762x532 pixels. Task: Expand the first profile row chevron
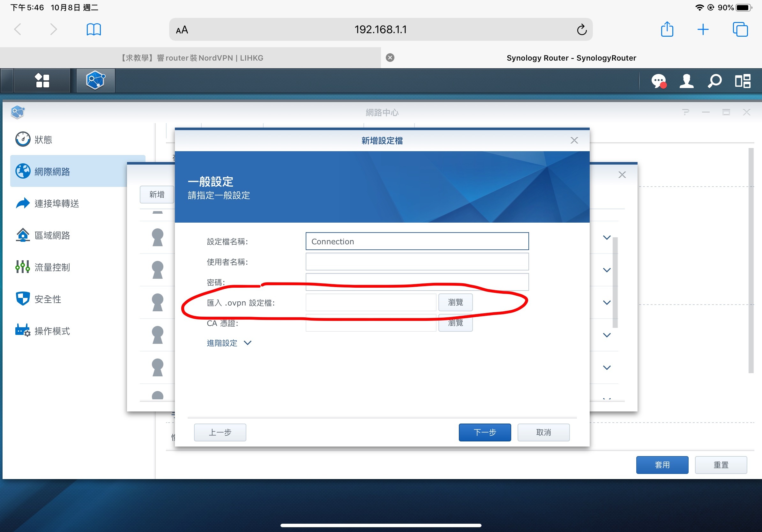pyautogui.click(x=607, y=237)
